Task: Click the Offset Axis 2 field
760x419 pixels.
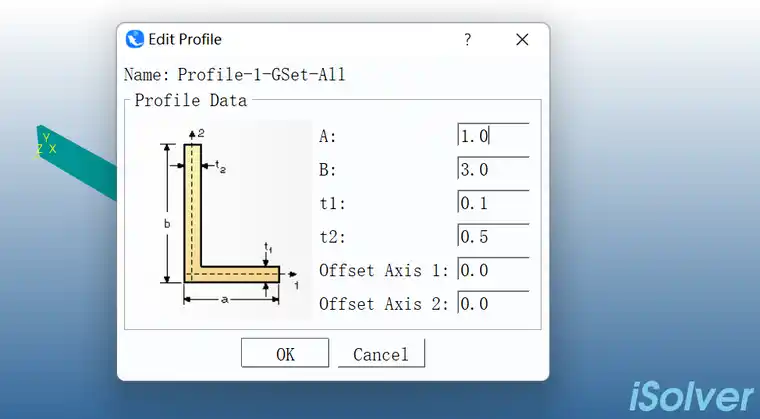Action: coord(492,304)
